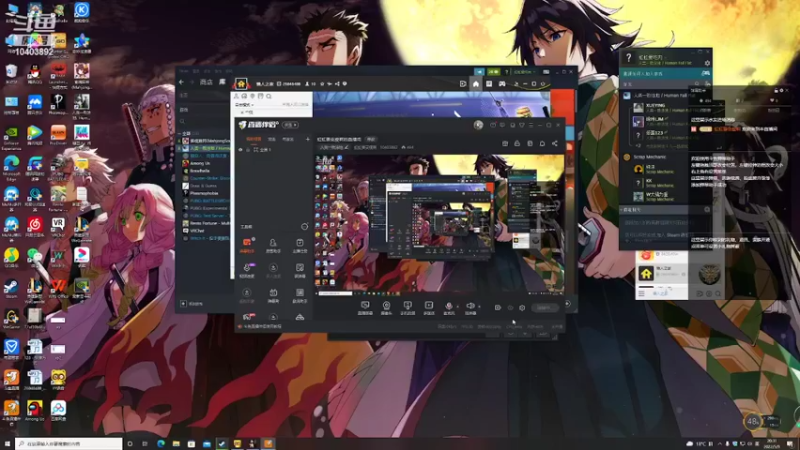The width and height of the screenshot is (800, 450).
Task: Edit the stream title pencil icon
Action: click(346, 147)
